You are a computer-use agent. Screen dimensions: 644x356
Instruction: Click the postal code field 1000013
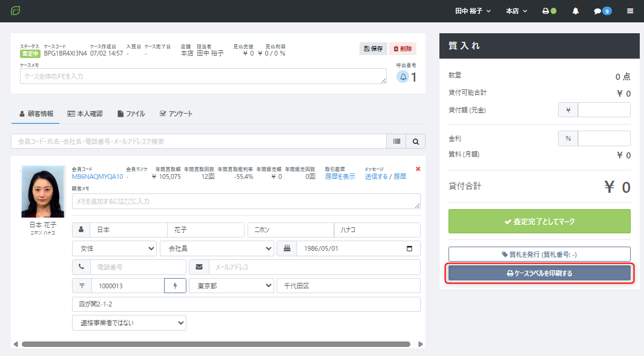(128, 286)
